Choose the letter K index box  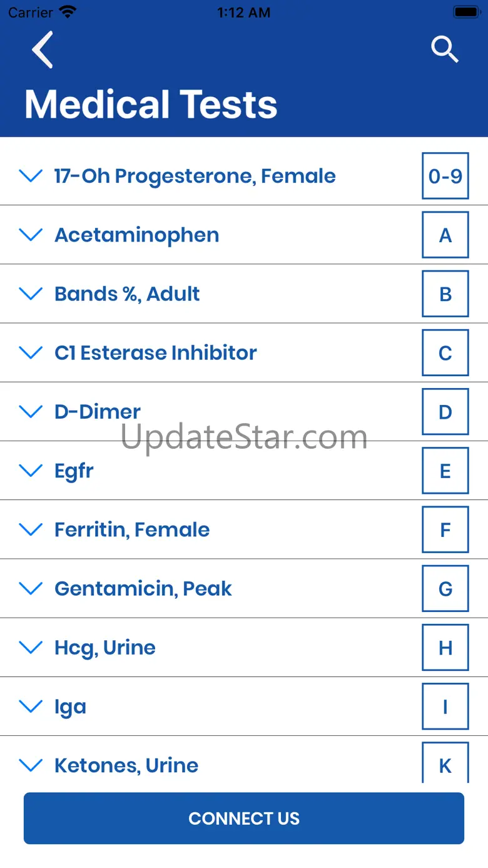(x=445, y=765)
